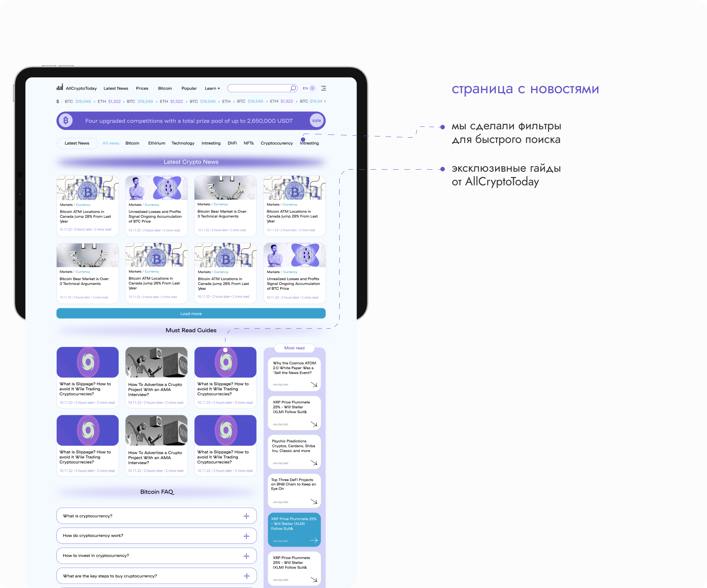Click the arrow on the Psychic Predictions card
Image resolution: width=707 pixels, height=588 pixels.
314,463
